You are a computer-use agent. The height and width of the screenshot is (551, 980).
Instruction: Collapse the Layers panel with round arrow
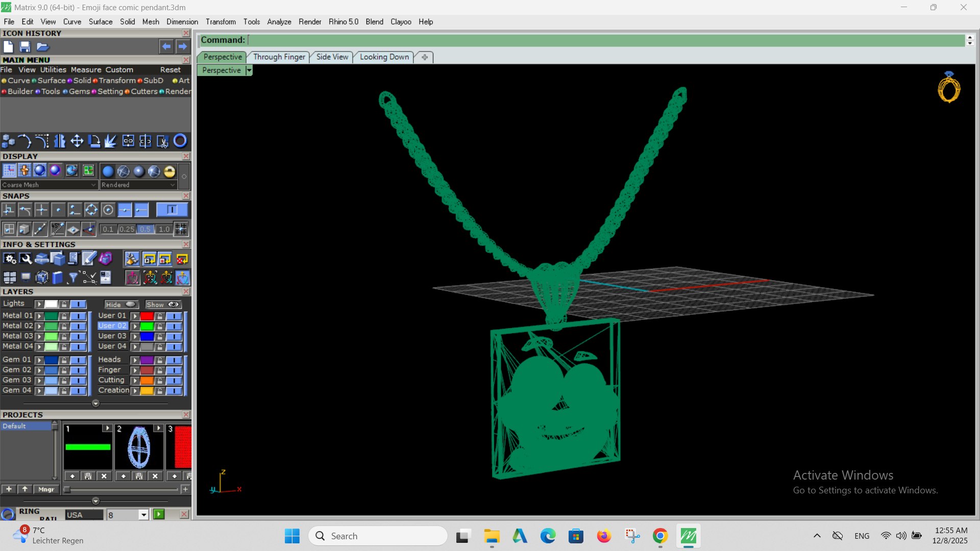point(95,404)
